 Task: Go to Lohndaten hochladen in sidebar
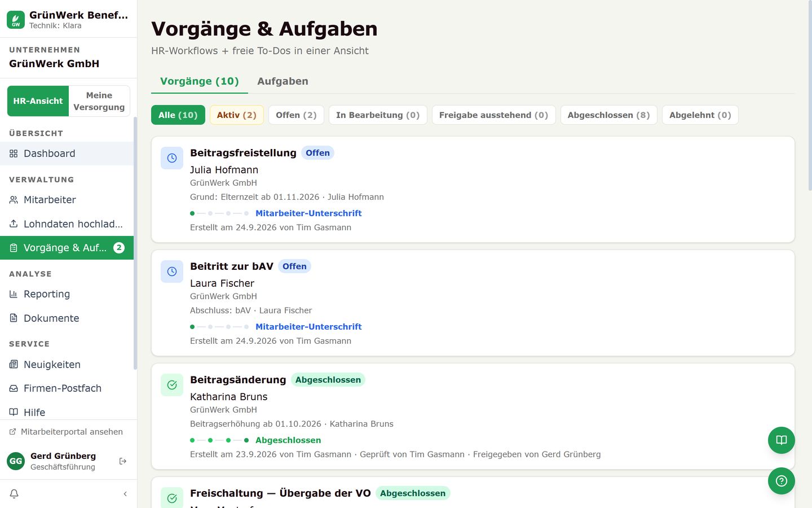tap(67, 224)
